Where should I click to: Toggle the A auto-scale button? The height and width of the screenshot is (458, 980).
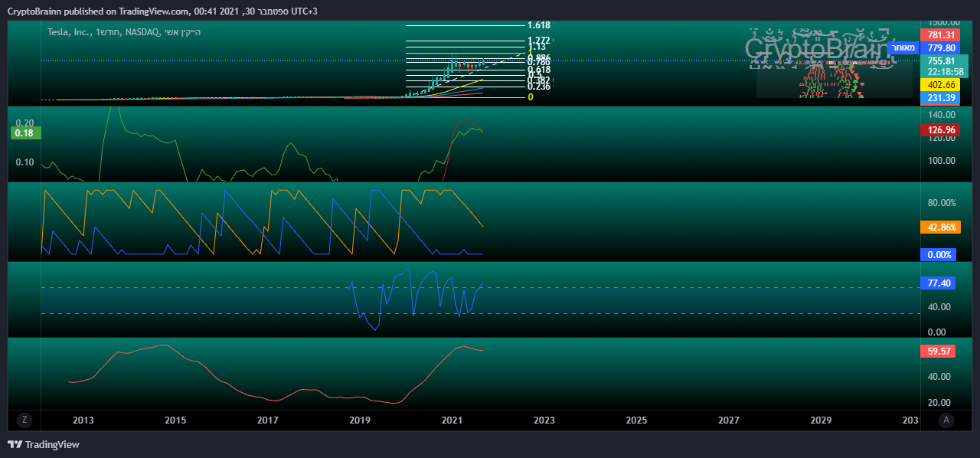coord(947,420)
